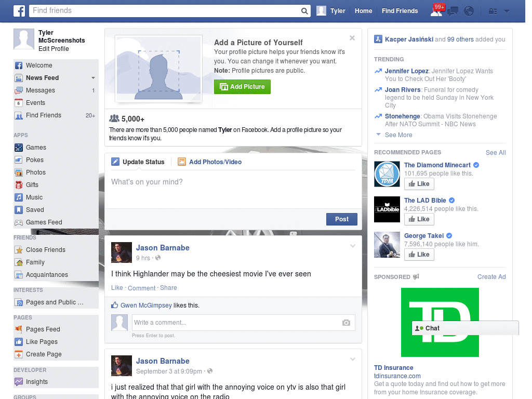
Task: Click the TD Insurance ad image
Action: coord(440,322)
